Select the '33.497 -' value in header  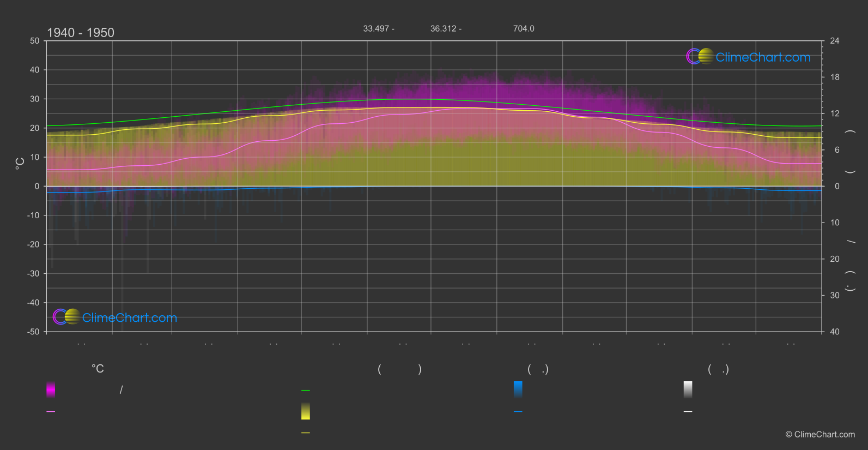pos(379,28)
